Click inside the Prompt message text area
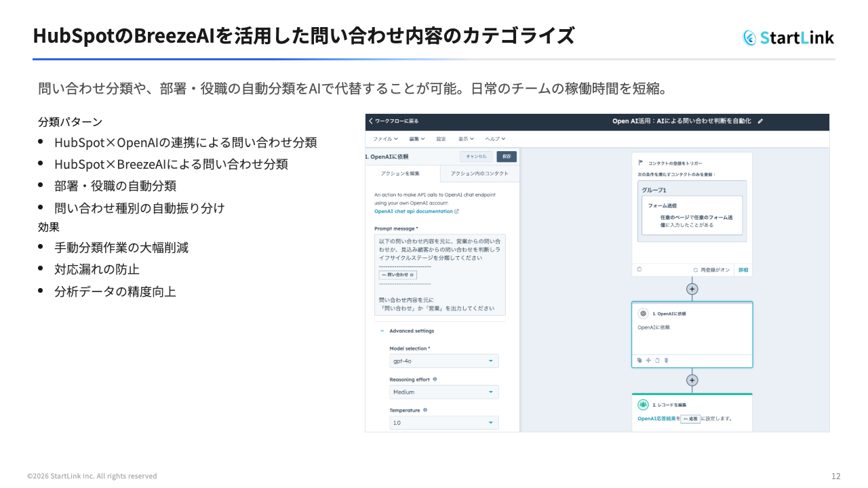 click(439, 274)
